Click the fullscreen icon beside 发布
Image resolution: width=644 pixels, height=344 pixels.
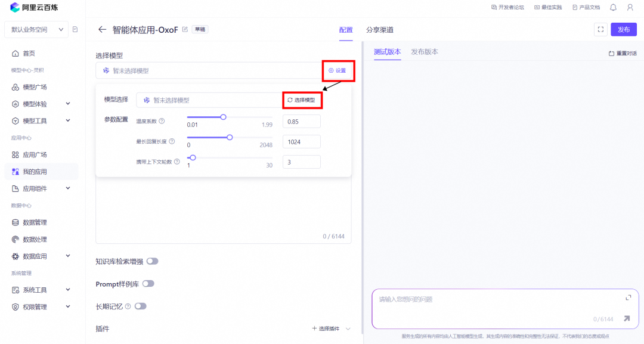point(600,30)
